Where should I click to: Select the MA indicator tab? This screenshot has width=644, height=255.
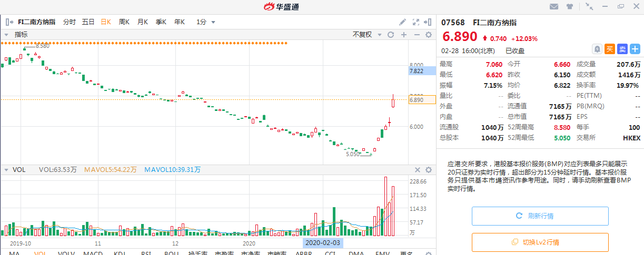click(14, 253)
